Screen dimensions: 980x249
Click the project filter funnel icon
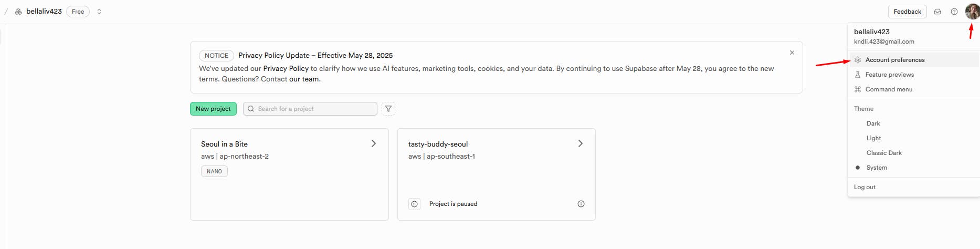pos(388,109)
